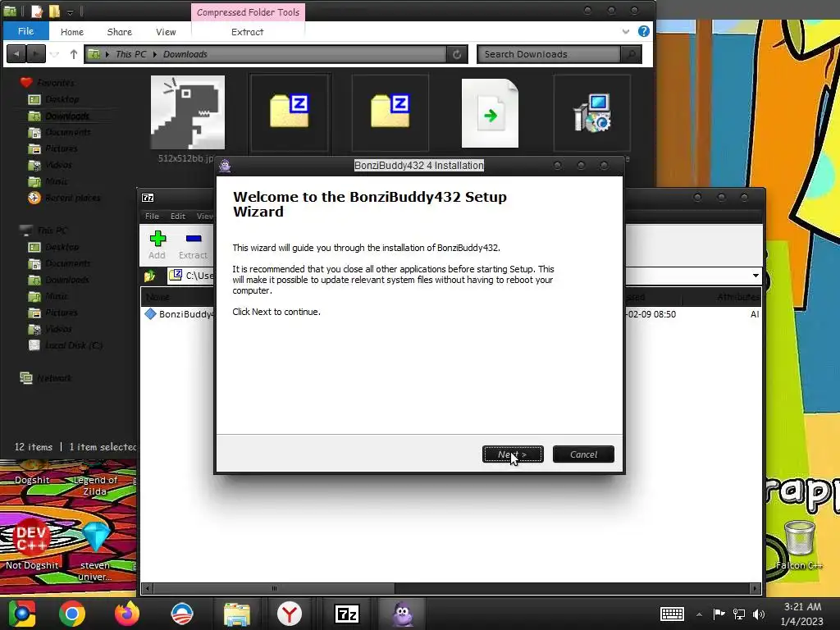The image size is (840, 630).
Task: Cancel the BonziBuddy432 installation
Action: click(583, 454)
